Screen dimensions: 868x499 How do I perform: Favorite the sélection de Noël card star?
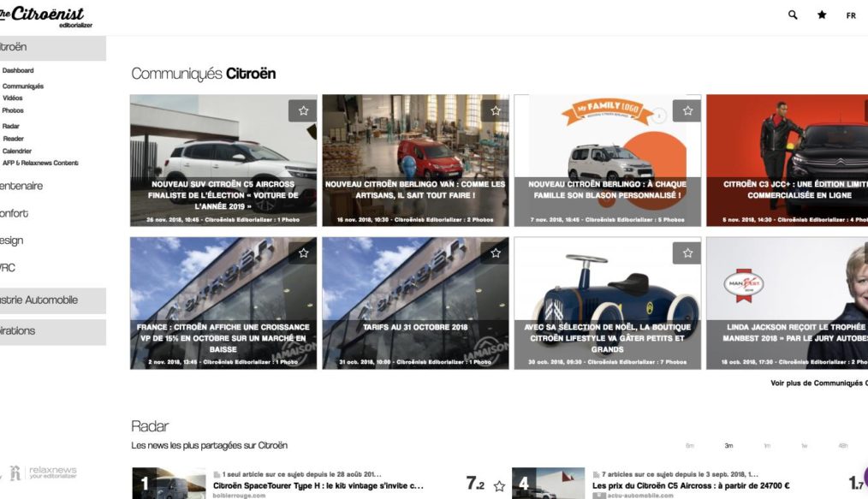pyautogui.click(x=687, y=252)
